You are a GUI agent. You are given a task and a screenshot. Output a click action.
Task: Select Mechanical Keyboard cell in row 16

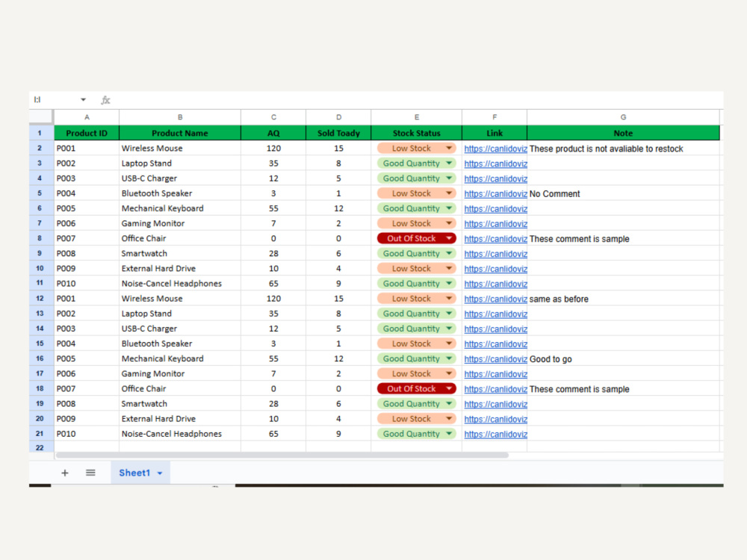tap(179, 358)
